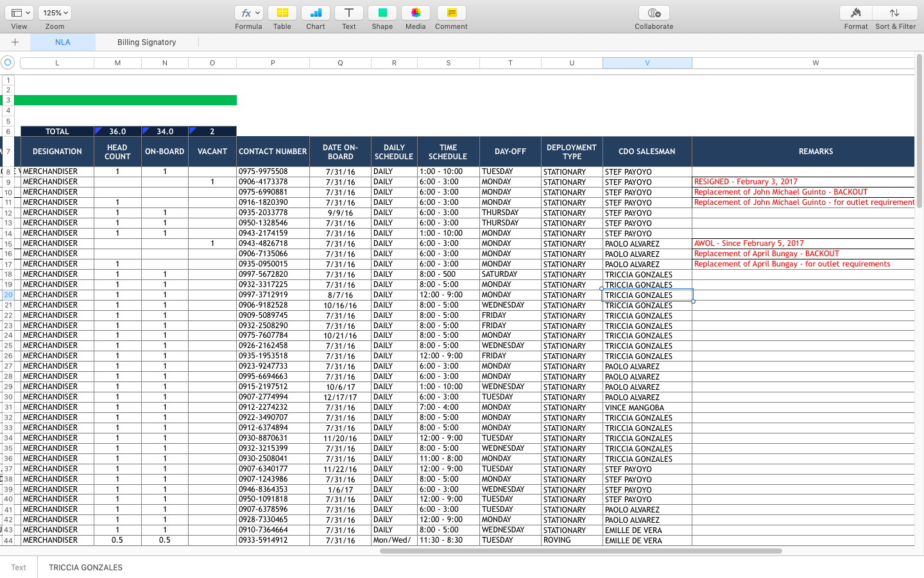The height and width of the screenshot is (578, 924).
Task: Open the Format inspector
Action: point(855,13)
